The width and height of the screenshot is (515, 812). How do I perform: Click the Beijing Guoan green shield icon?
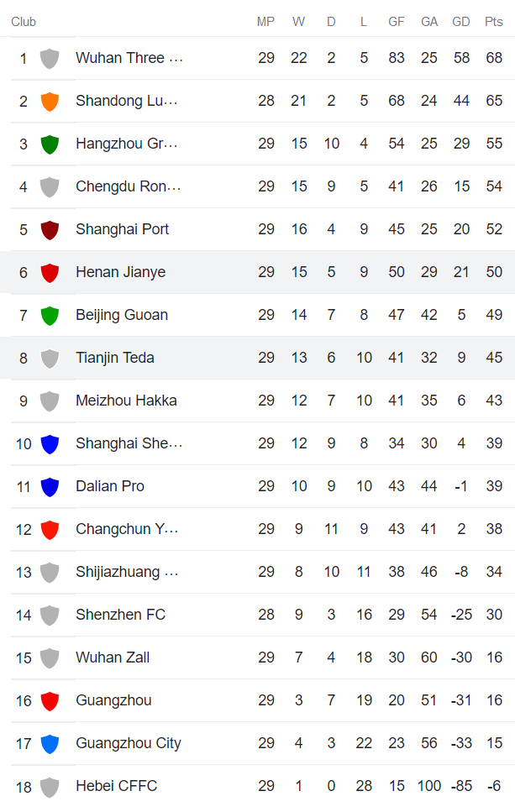coord(50,315)
